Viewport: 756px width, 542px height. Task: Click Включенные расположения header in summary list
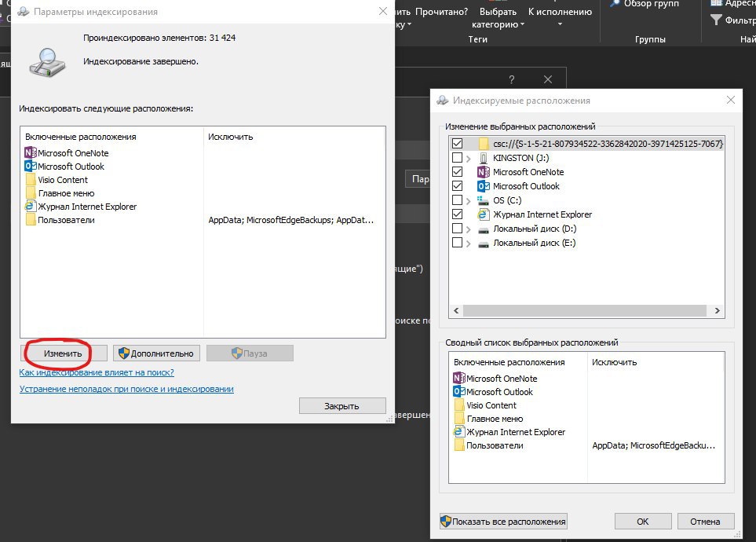(x=509, y=362)
